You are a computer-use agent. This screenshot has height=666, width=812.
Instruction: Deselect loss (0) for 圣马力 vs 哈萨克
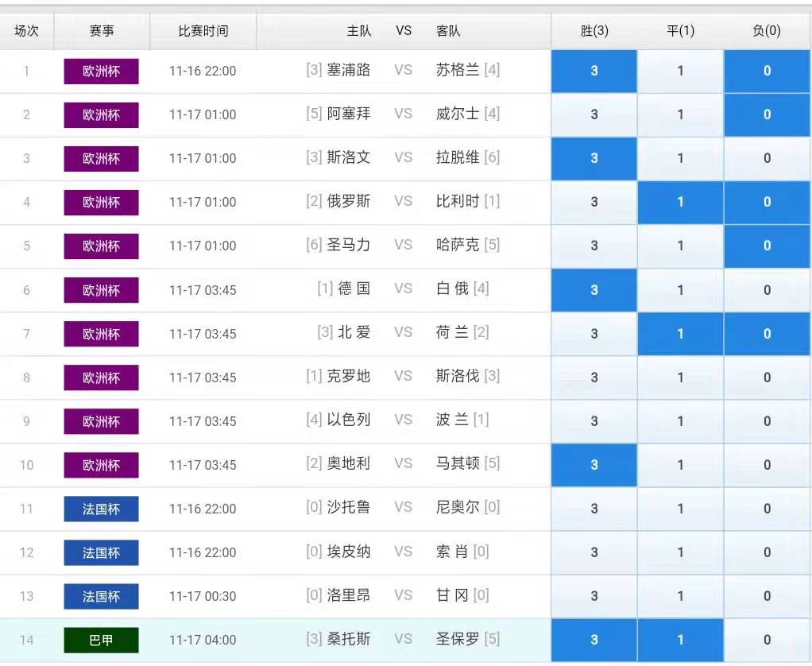pos(767,246)
